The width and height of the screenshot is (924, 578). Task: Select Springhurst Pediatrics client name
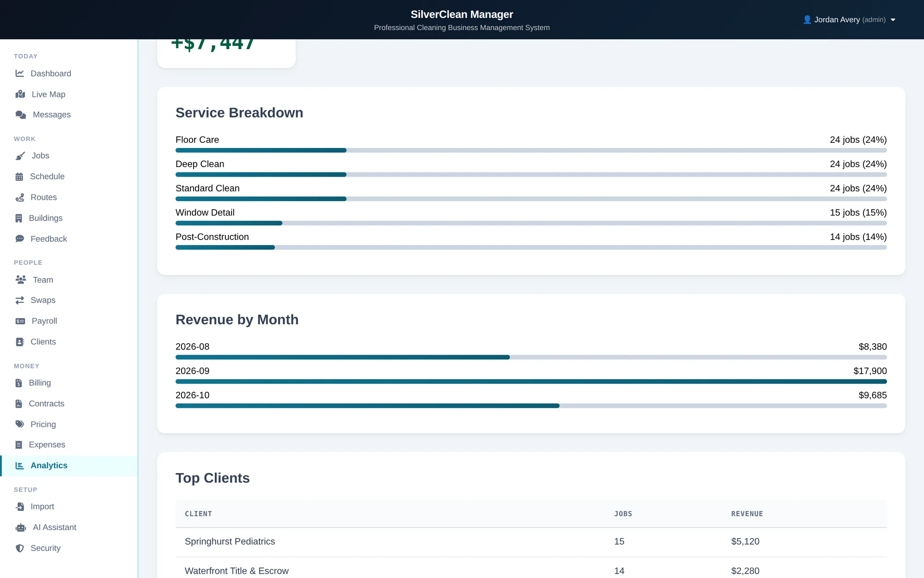click(230, 541)
